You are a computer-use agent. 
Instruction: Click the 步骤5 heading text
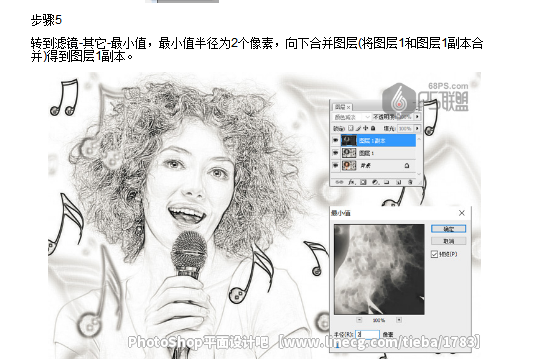click(x=46, y=20)
